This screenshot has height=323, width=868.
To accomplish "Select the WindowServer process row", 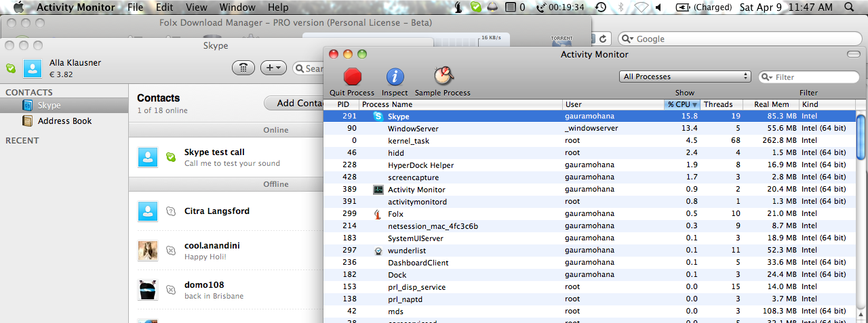I will [x=589, y=129].
